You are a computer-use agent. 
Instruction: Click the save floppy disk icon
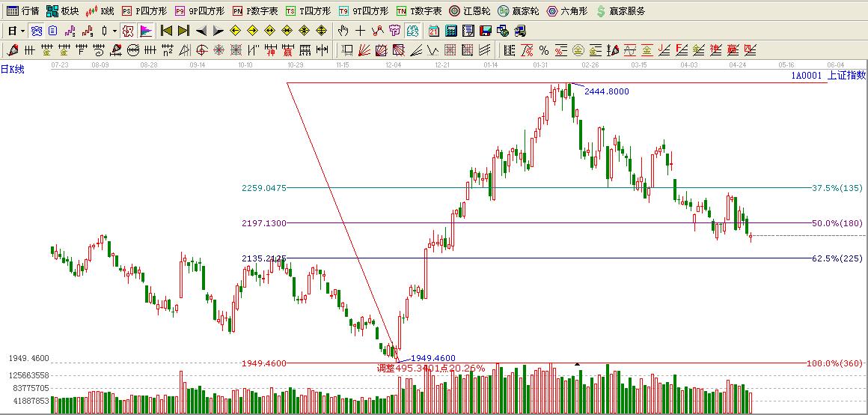pos(485,31)
